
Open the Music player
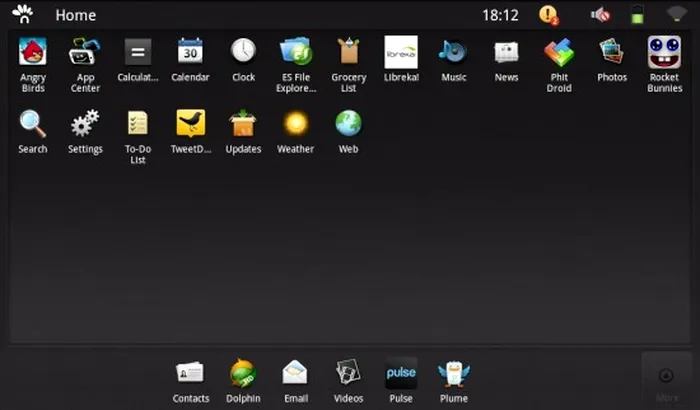pyautogui.click(x=453, y=52)
